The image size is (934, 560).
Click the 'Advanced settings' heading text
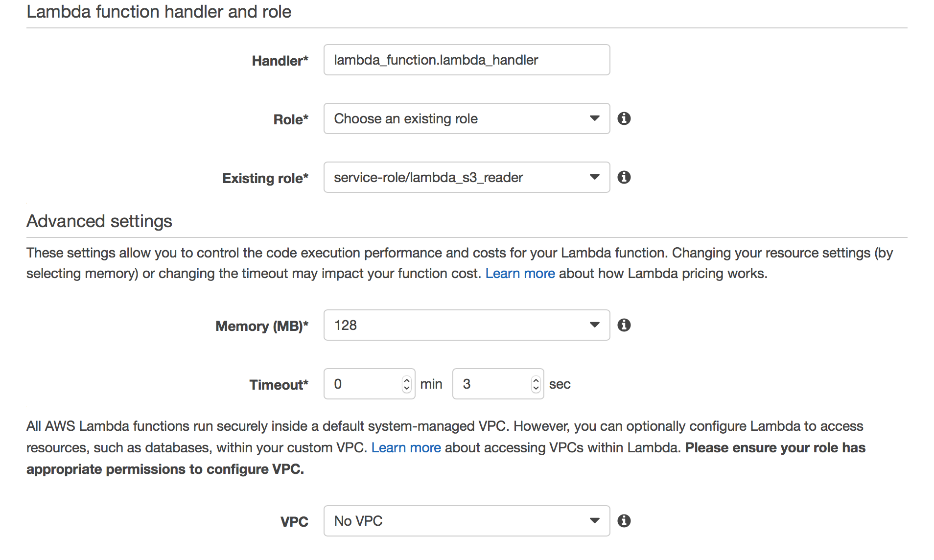coord(99,221)
